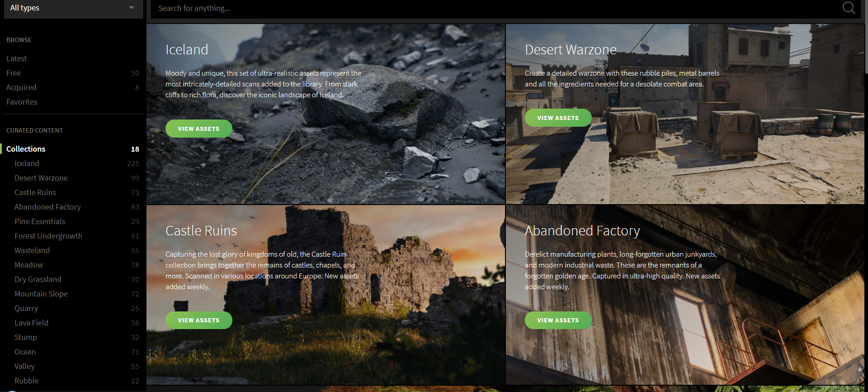This screenshot has width=868, height=392.
Task: Select the Stump collection
Action: coord(26,337)
